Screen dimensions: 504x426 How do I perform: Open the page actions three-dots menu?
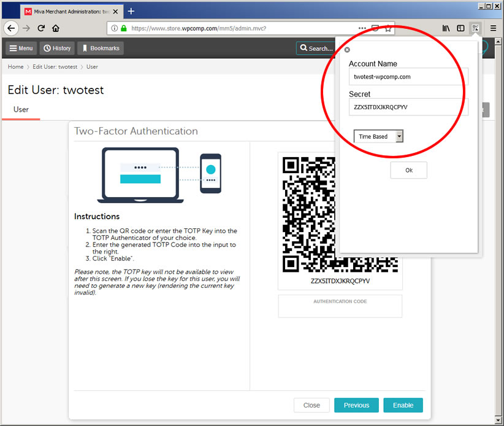(x=363, y=28)
